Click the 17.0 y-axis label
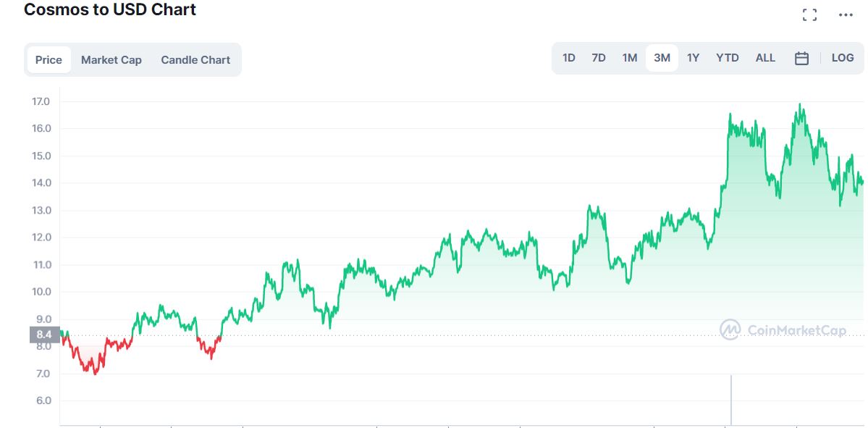The image size is (868, 428). click(x=41, y=101)
